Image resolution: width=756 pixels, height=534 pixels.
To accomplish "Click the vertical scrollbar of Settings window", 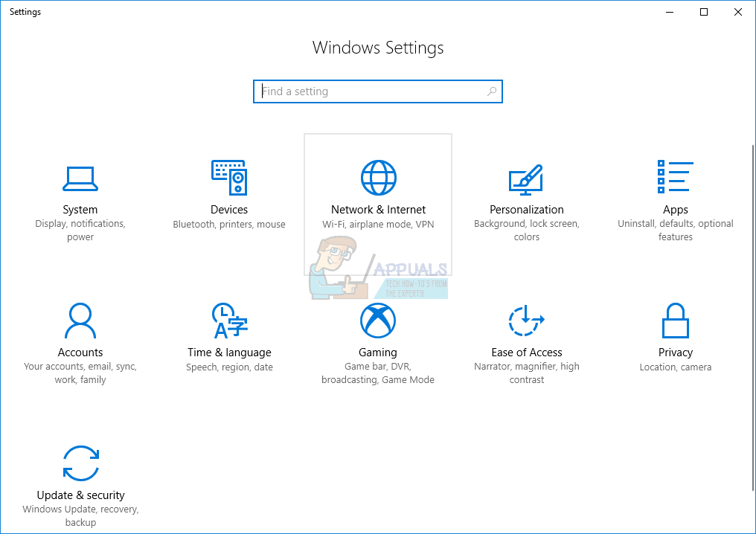I will (x=752, y=318).
